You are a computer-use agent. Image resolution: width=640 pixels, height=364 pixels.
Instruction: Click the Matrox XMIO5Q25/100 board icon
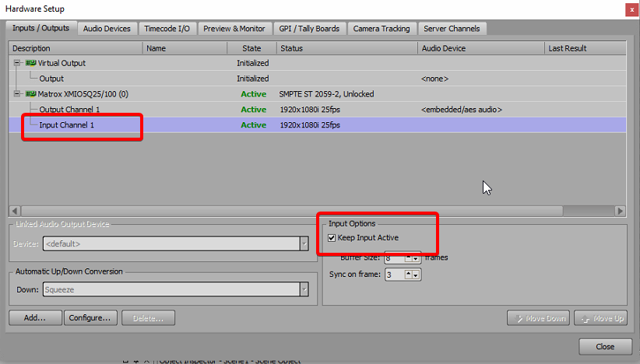30,94
